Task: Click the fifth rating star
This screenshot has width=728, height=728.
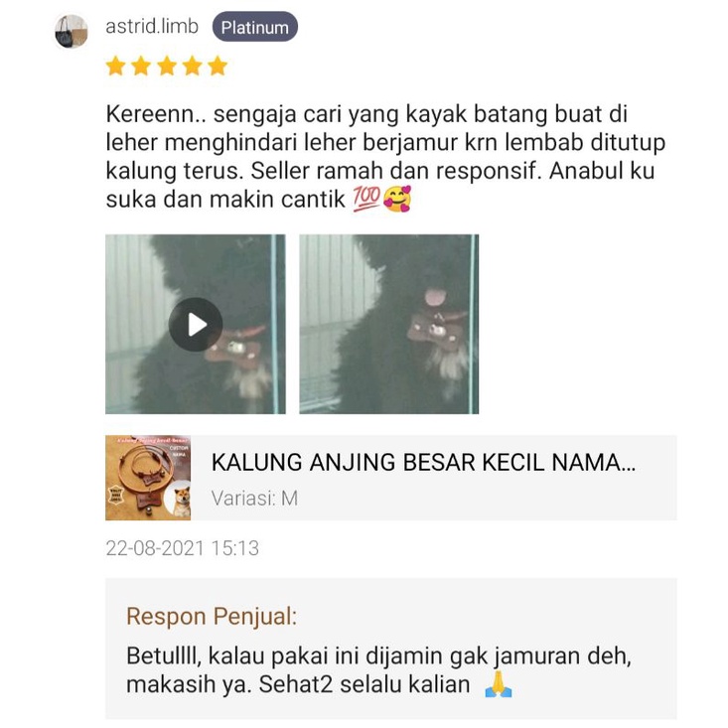Action: tap(218, 66)
